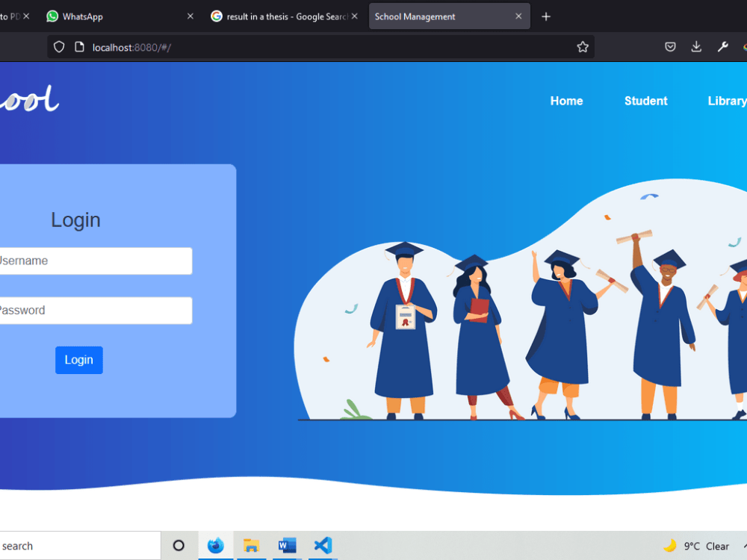Click the Password input field
The height and width of the screenshot is (560, 747).
coord(96,311)
